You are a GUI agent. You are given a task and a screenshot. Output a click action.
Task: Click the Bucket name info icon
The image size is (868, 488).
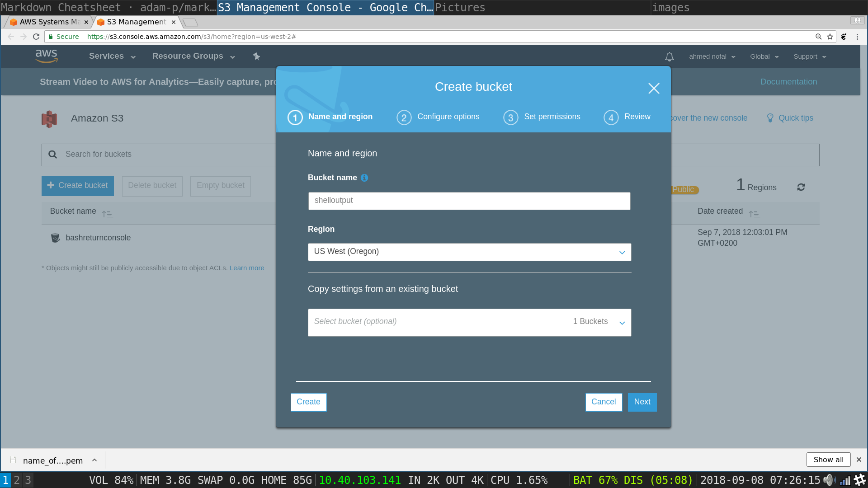point(364,178)
